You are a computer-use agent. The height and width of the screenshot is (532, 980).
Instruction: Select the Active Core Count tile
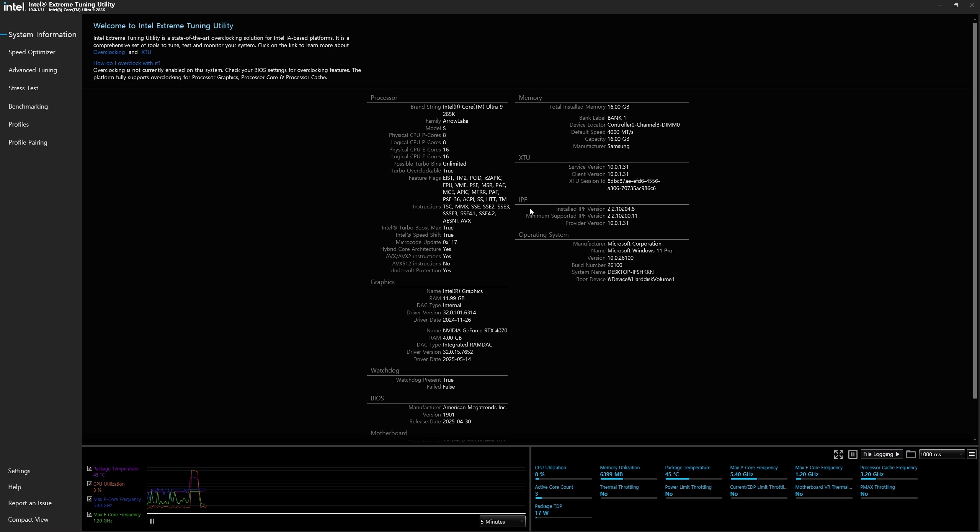click(563, 492)
